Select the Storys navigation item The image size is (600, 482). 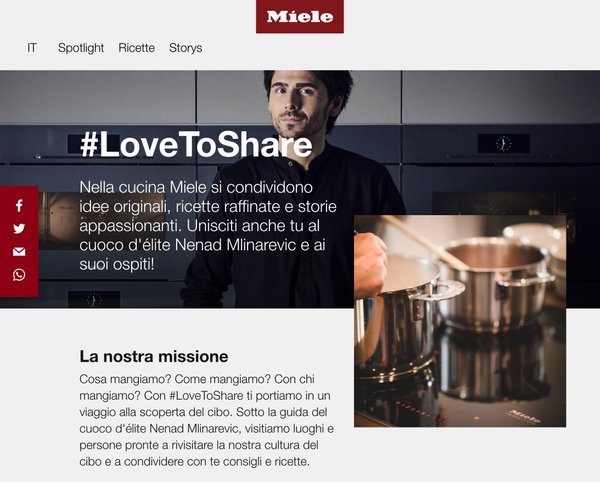pyautogui.click(x=186, y=48)
